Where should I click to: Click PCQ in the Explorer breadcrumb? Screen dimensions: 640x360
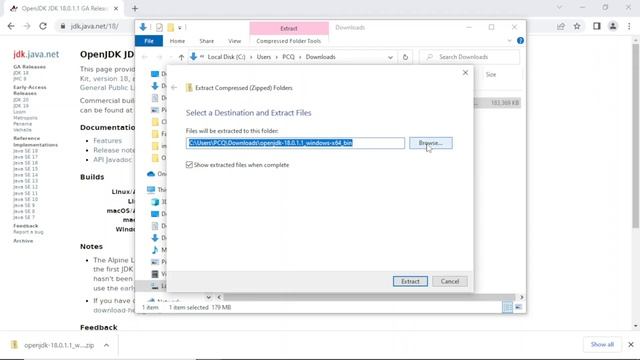288,57
